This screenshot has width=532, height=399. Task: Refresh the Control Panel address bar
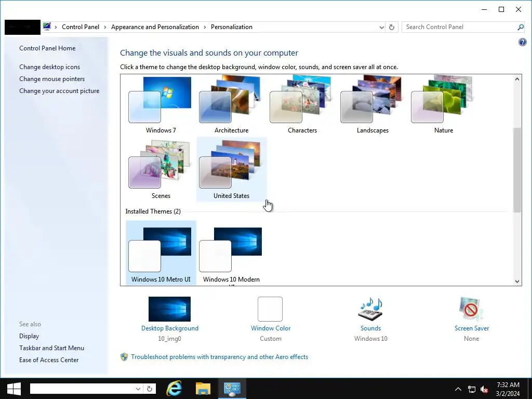click(392, 27)
